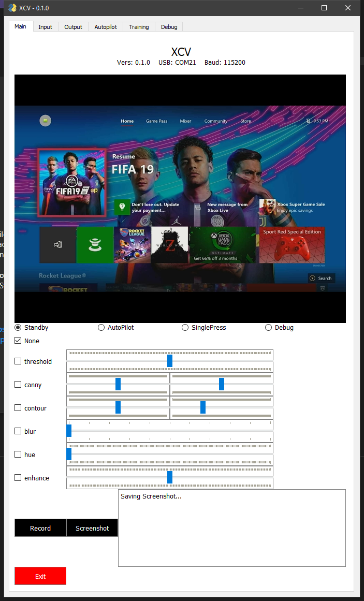
Task: Click the first contour slider handle
Action: point(118,407)
